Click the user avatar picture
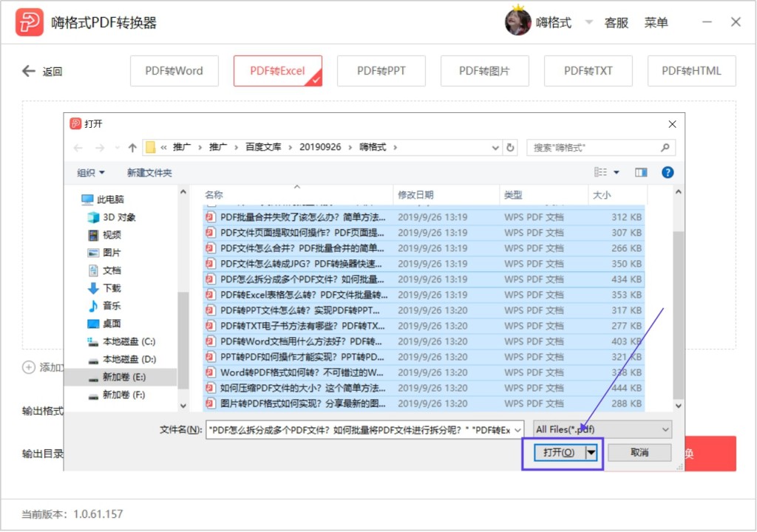The width and height of the screenshot is (757, 532). [x=518, y=21]
